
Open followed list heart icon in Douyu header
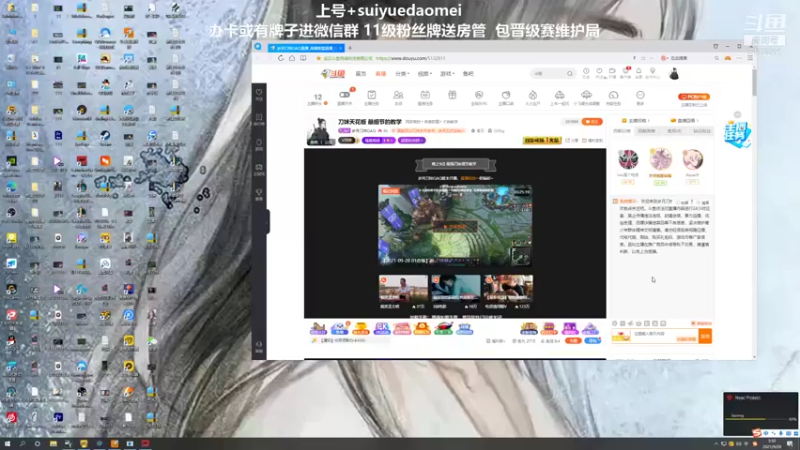(x=599, y=73)
